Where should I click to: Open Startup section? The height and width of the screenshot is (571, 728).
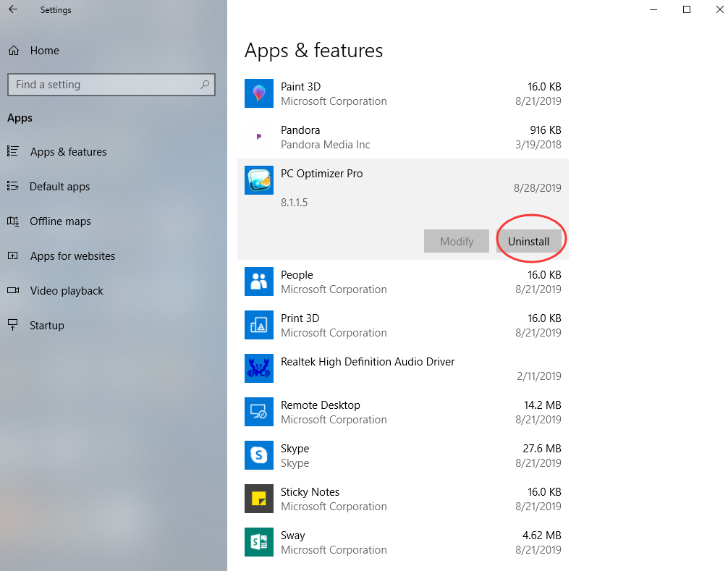47,326
